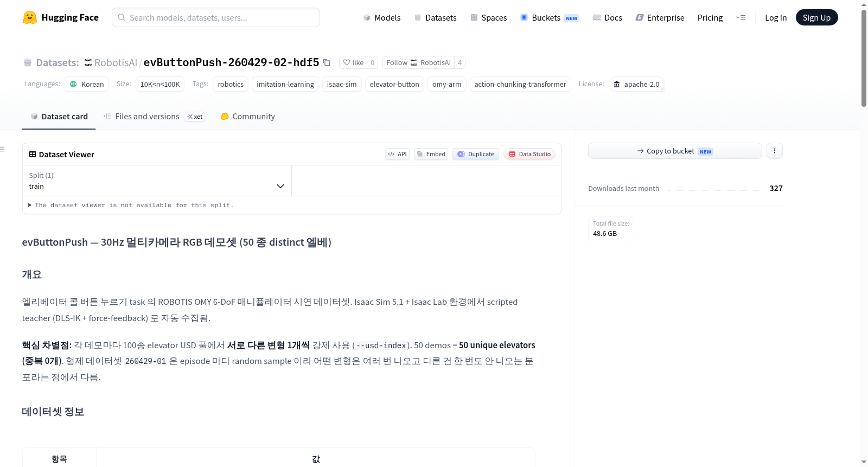868x467 pixels.
Task: Click the like button
Action: click(353, 62)
